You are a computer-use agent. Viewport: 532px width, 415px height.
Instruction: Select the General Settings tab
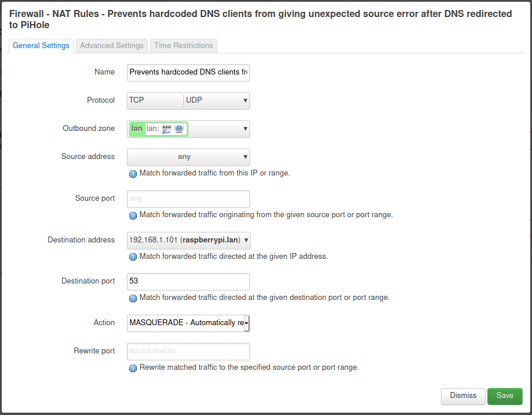pos(41,46)
